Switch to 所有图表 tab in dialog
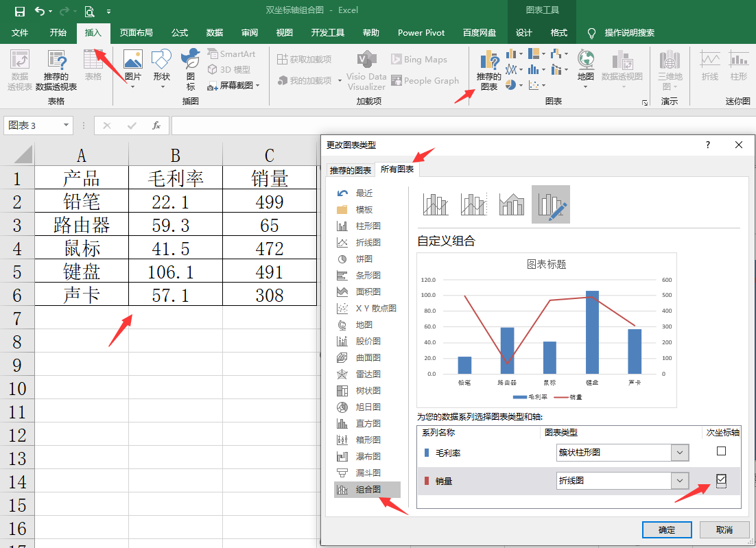This screenshot has height=548, width=756. (397, 169)
